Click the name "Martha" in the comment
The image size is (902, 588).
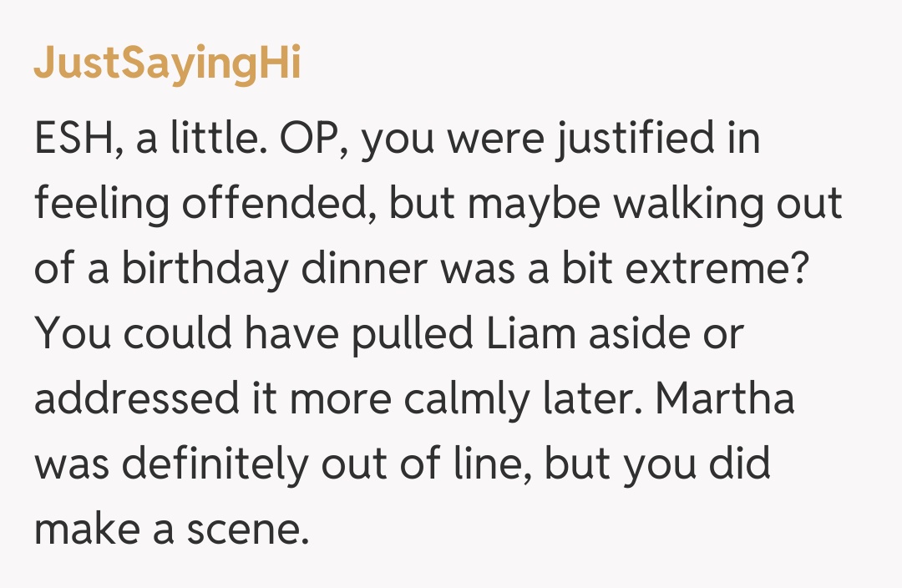click(724, 399)
